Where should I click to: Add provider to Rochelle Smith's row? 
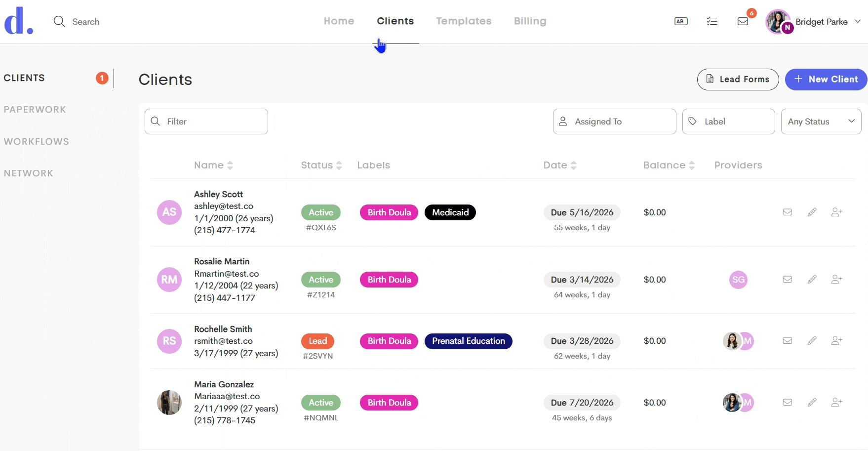(x=836, y=340)
